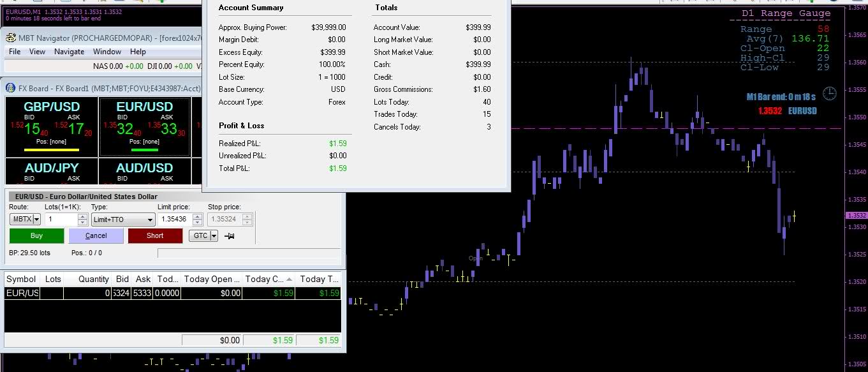Click the MBT Navigator app icon in title bar
The width and height of the screenshot is (868, 372).
[10, 38]
